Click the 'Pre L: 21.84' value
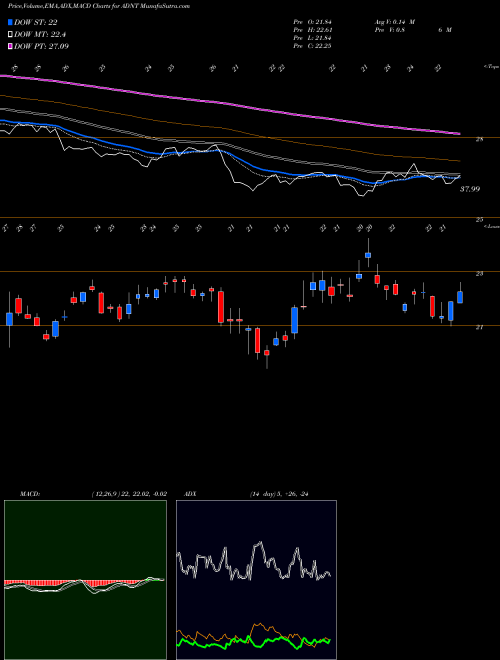The width and height of the screenshot is (500, 660). 313,38
